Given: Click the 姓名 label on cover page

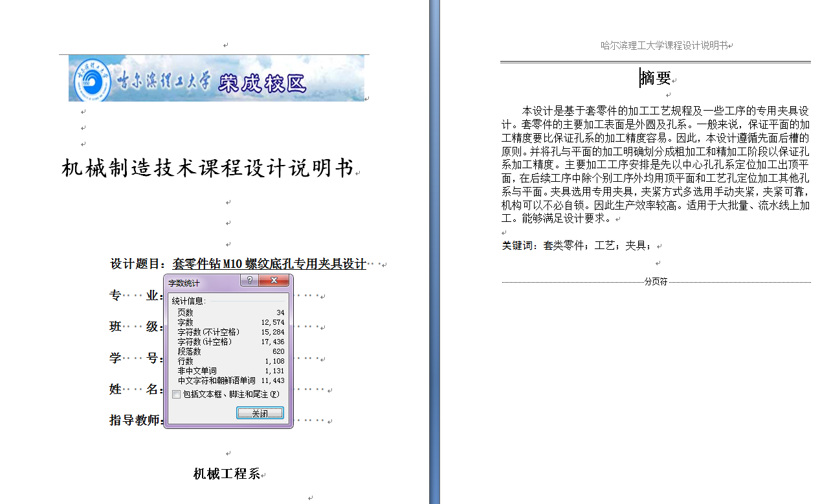Looking at the screenshot, I should 137,389.
